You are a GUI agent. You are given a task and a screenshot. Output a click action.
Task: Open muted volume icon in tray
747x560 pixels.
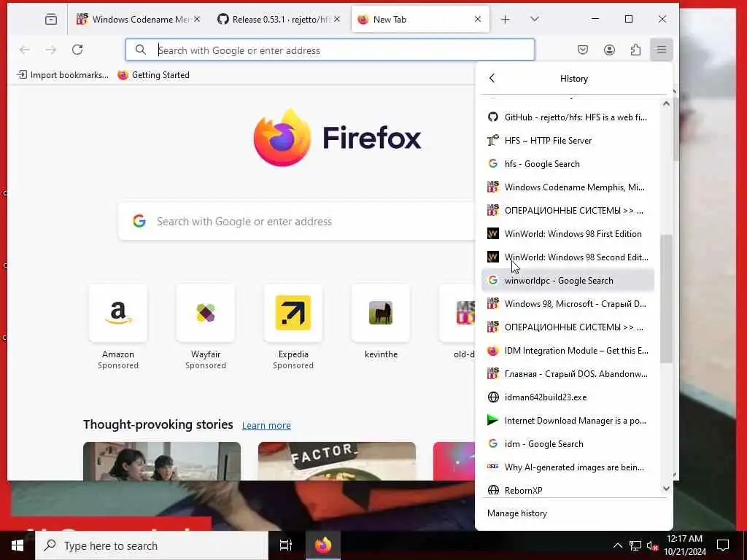point(651,545)
